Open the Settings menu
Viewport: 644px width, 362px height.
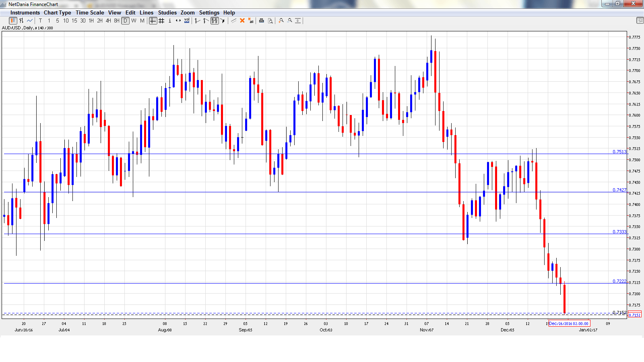point(209,12)
